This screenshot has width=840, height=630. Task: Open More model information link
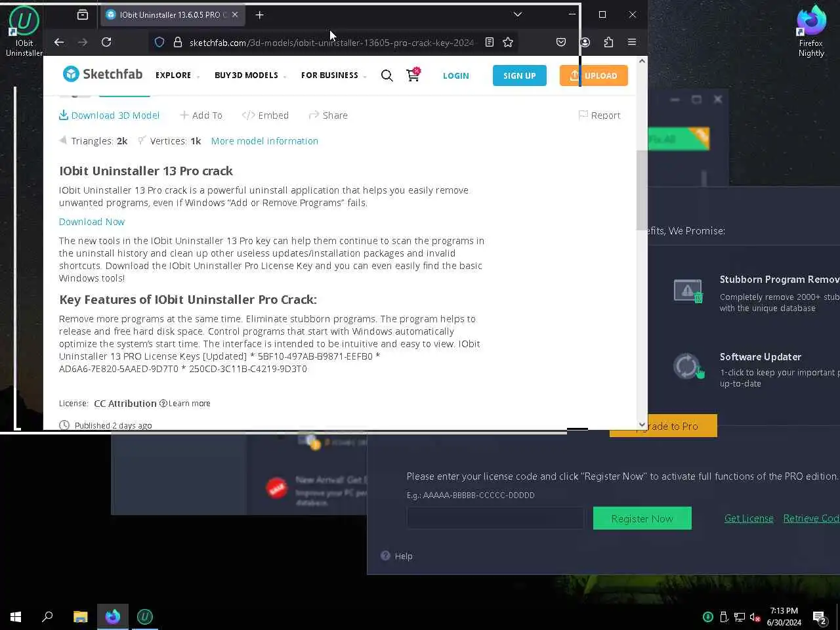pos(264,141)
